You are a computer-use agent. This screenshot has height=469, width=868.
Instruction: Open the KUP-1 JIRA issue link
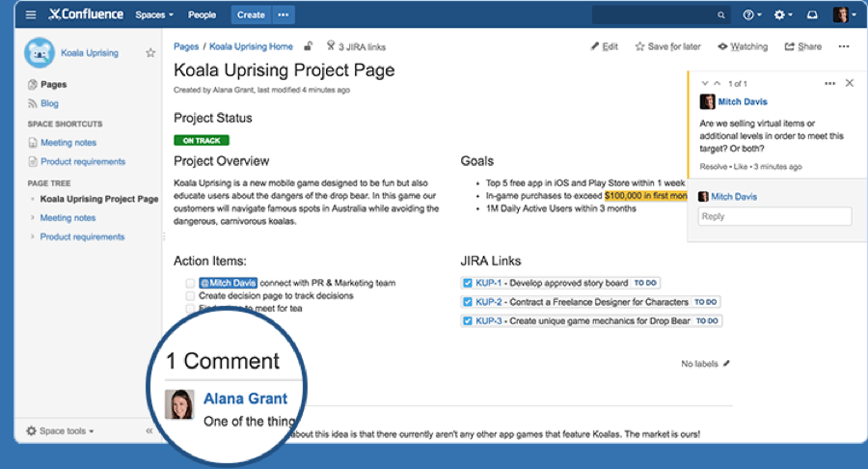489,284
